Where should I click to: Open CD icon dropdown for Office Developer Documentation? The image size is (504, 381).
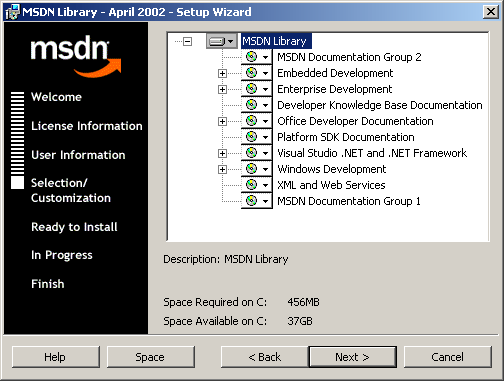click(257, 121)
